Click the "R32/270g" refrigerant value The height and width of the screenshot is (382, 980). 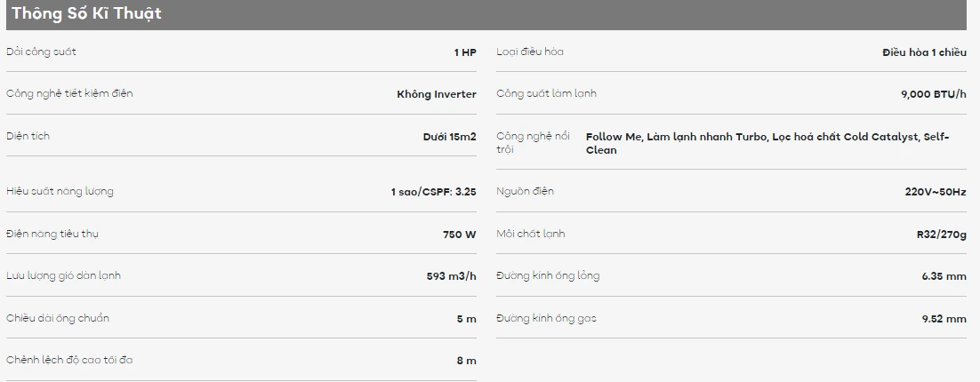941,235
